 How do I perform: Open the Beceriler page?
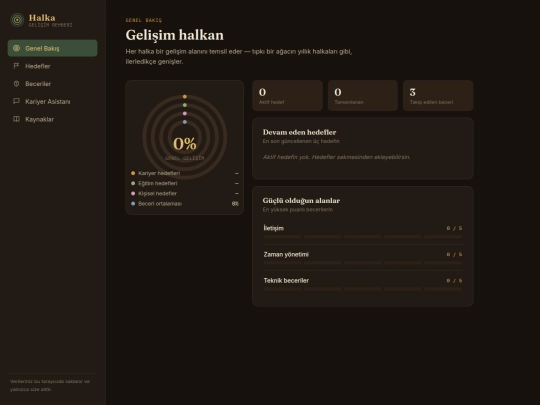52,84
